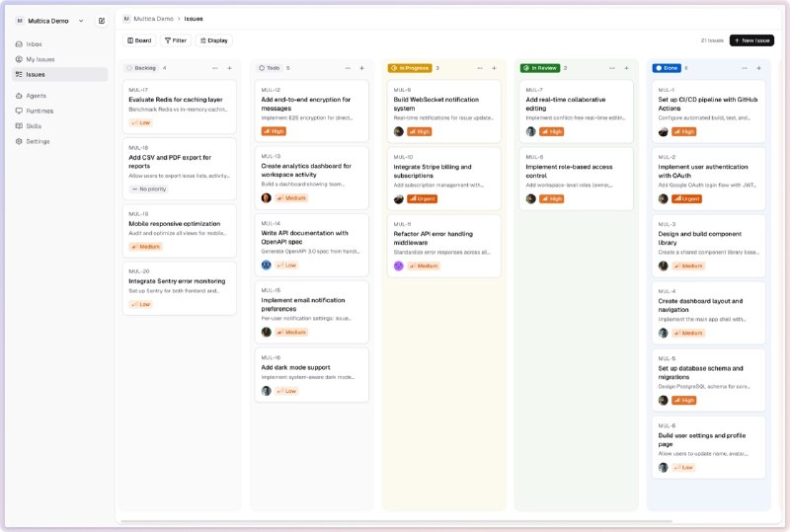This screenshot has width=790, height=532.
Task: Hide the In Review column via minus icon
Action: 612,68
